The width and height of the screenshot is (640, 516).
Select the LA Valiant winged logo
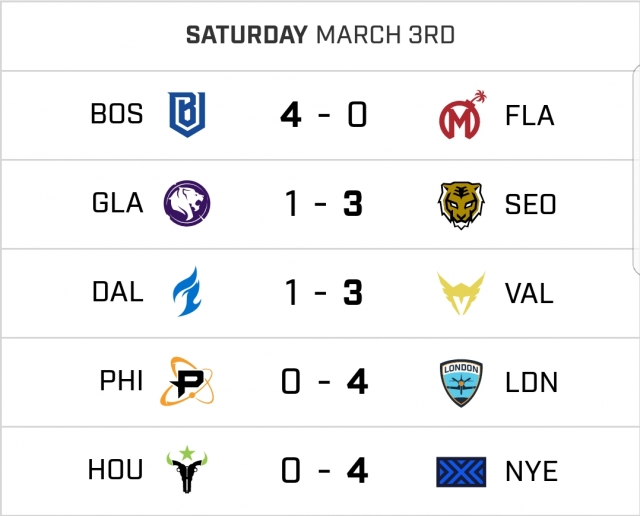(x=461, y=293)
